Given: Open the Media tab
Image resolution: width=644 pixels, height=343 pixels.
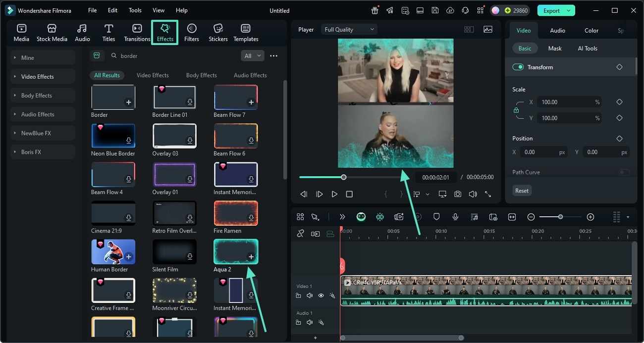Looking at the screenshot, I should [x=21, y=33].
